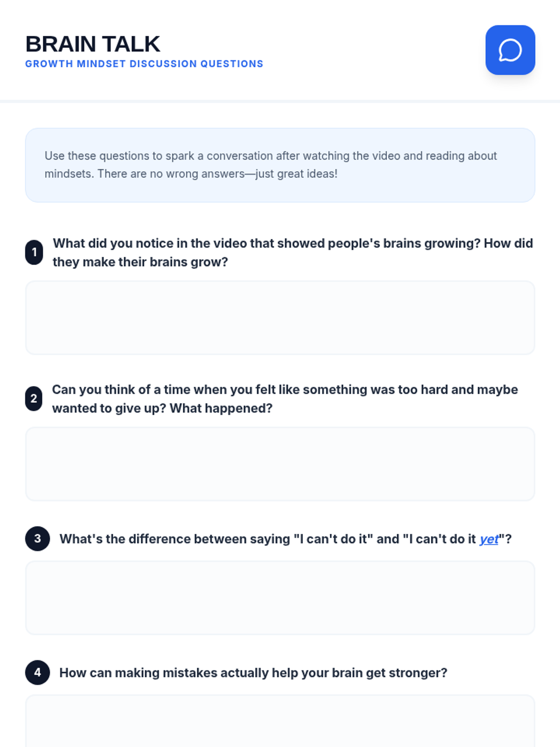
Task: Click the number 3 question badge
Action: pyautogui.click(x=37, y=539)
